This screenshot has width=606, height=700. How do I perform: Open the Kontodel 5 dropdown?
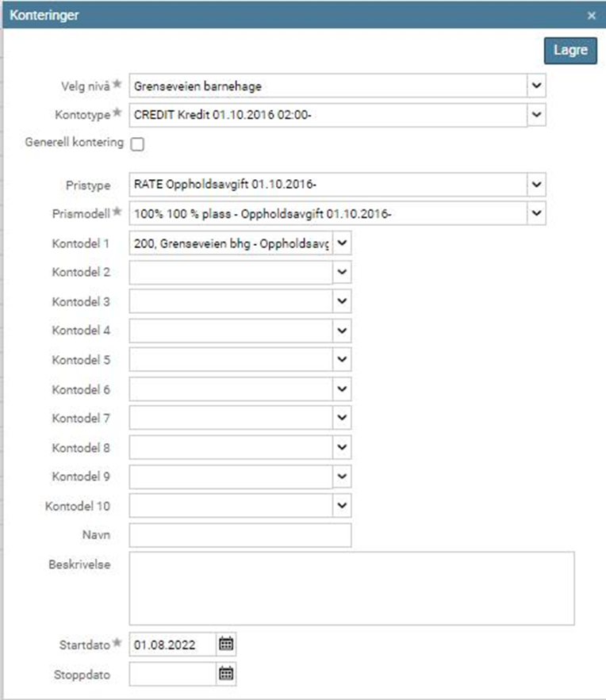click(x=342, y=360)
